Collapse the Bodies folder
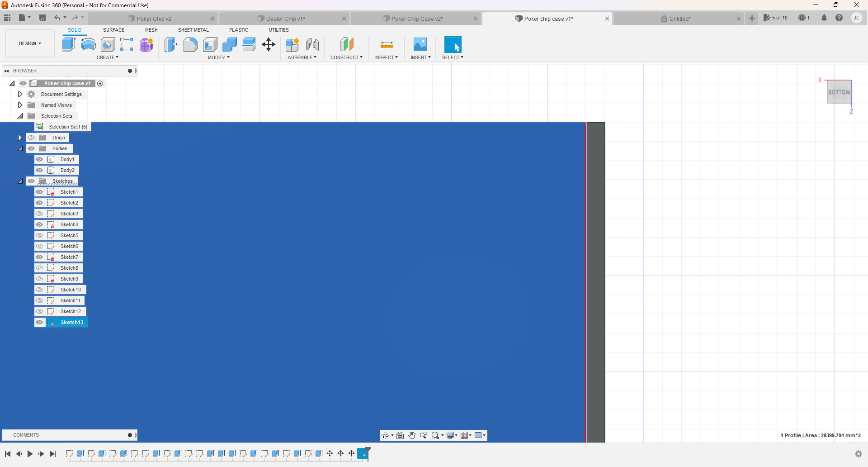Screen dimensions: 868x467 (x=20, y=148)
